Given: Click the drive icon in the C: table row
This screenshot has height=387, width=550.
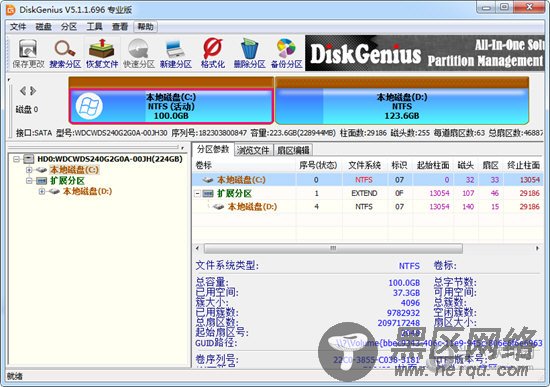Looking at the screenshot, I should [208, 180].
